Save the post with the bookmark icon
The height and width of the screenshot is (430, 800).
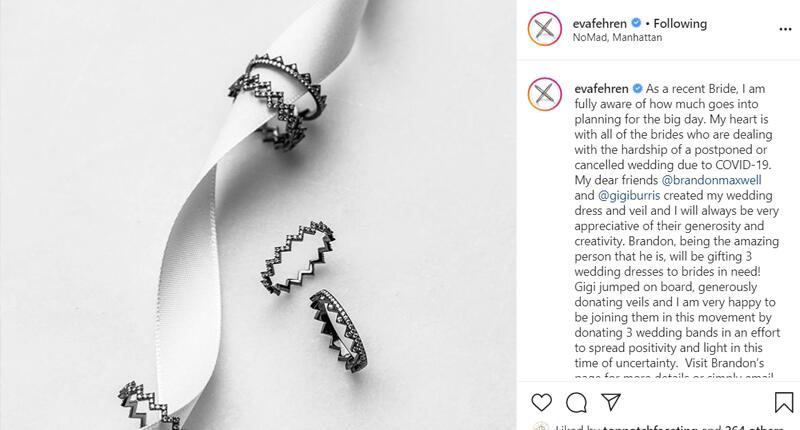[784, 402]
